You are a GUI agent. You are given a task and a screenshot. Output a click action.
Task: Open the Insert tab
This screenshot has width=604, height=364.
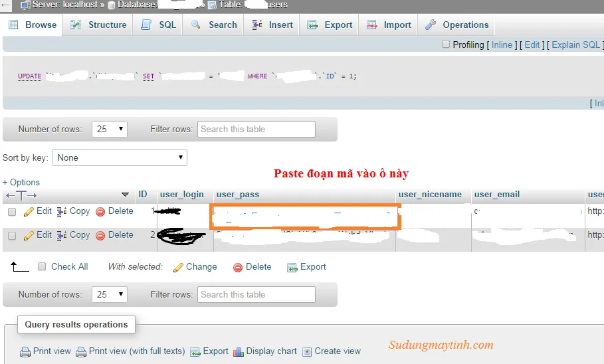(272, 25)
